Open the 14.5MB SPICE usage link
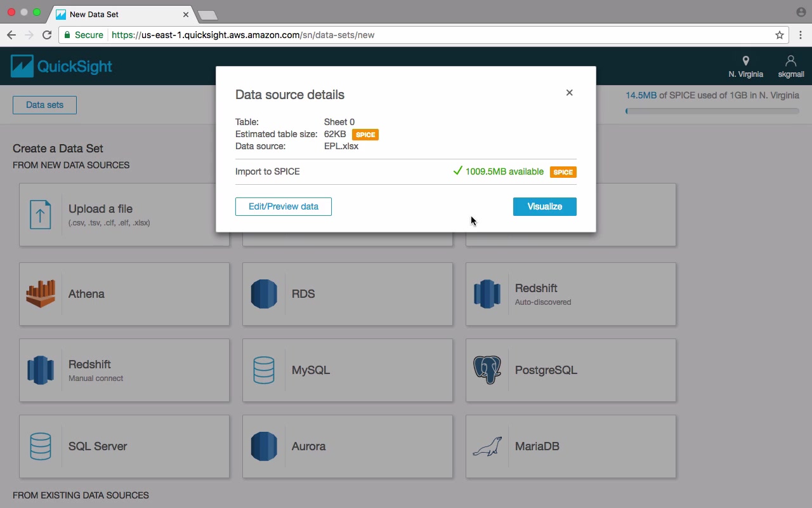 click(x=641, y=95)
